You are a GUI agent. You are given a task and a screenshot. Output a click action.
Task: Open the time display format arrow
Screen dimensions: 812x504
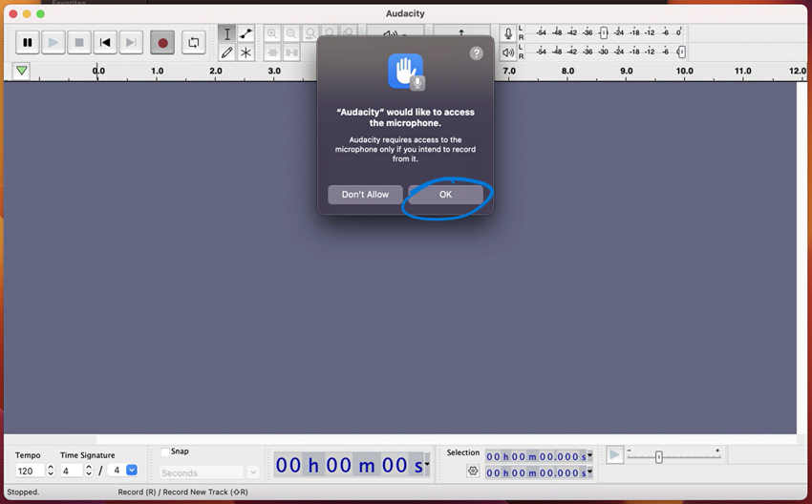pos(427,464)
